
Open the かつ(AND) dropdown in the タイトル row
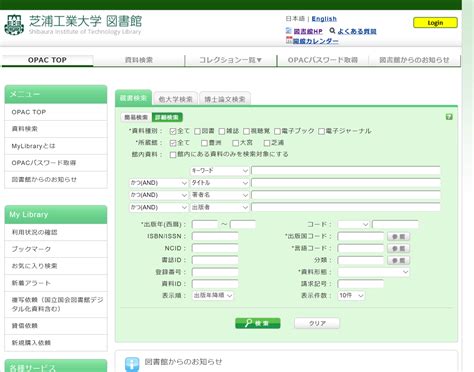159,183
